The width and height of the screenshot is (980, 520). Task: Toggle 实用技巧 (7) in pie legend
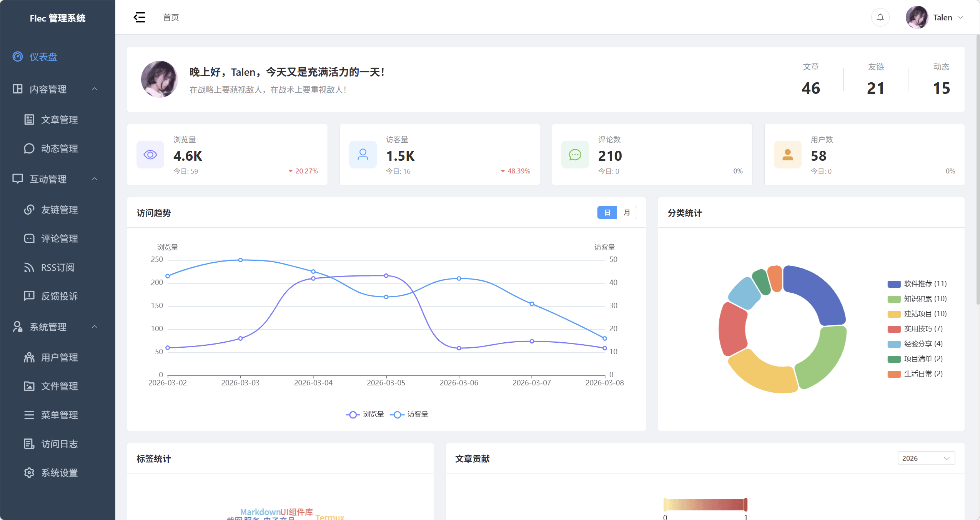915,329
